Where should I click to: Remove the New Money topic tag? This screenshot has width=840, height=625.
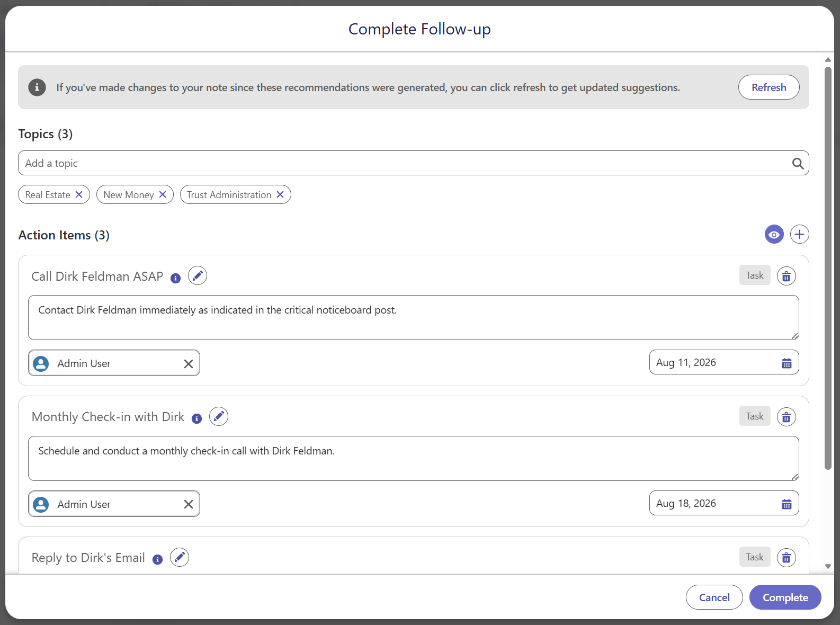coord(163,194)
